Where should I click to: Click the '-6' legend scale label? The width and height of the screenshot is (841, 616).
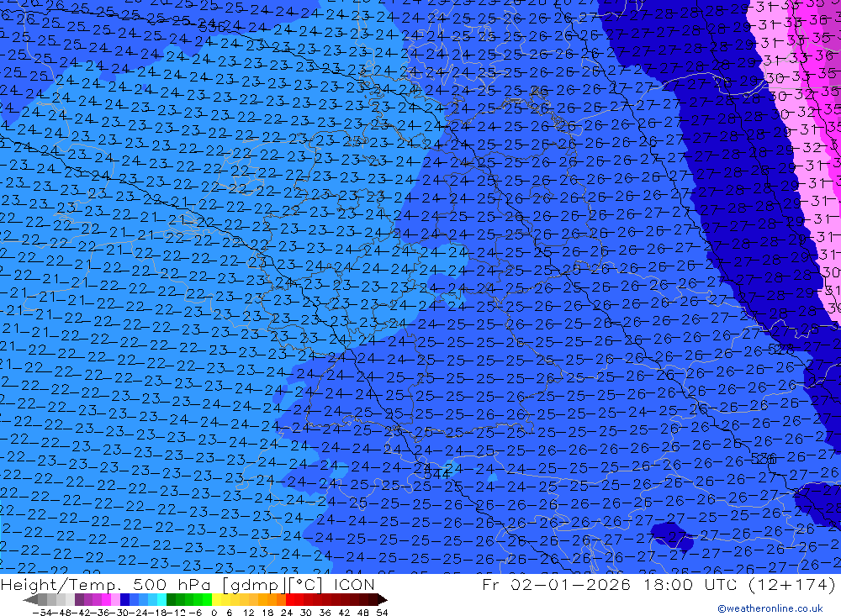(195, 613)
